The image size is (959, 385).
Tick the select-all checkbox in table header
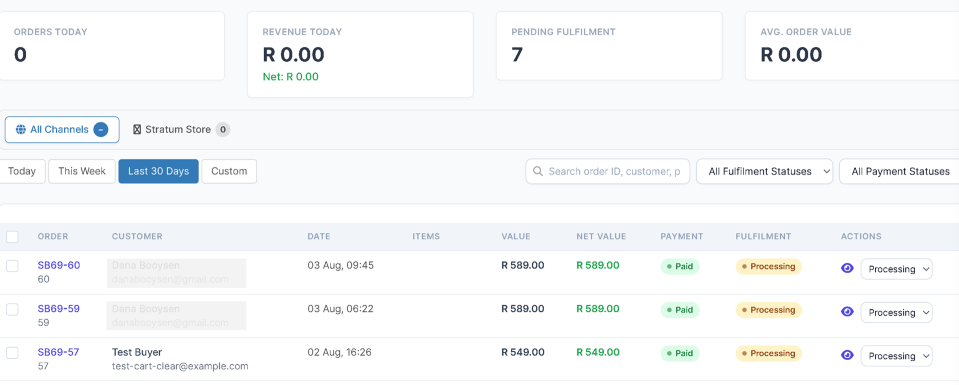12,237
